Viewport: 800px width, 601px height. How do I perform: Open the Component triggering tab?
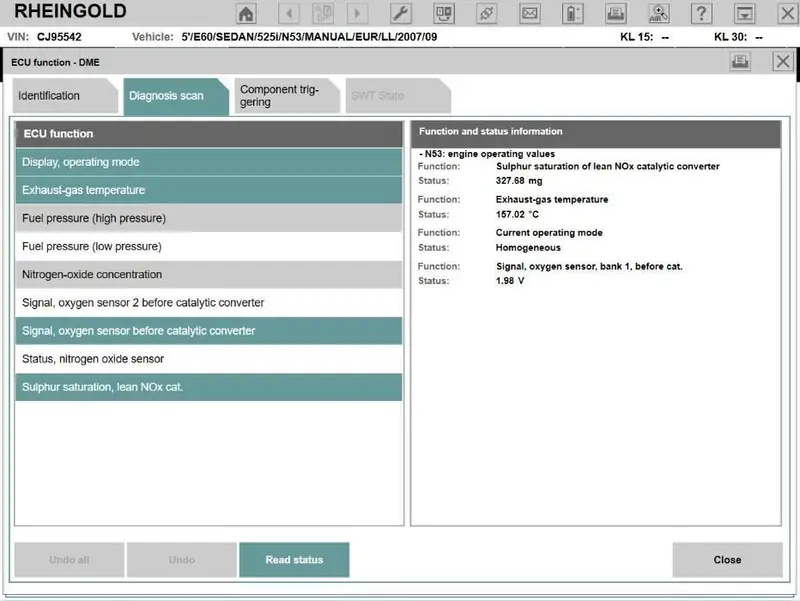tap(287, 96)
